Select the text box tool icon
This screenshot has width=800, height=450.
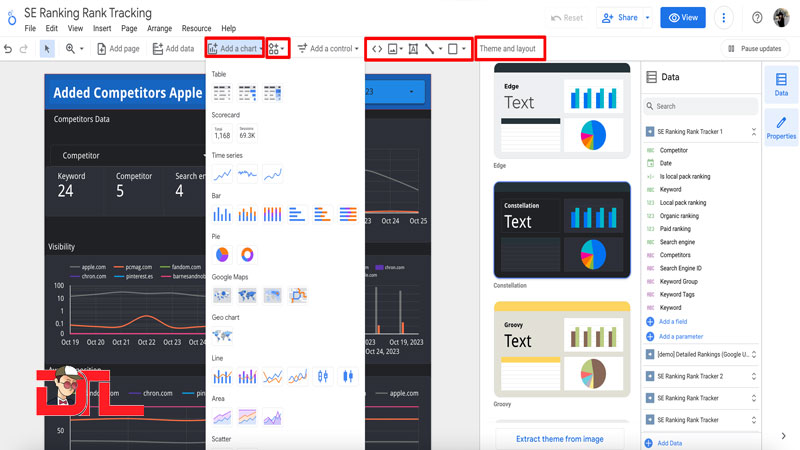[x=413, y=48]
